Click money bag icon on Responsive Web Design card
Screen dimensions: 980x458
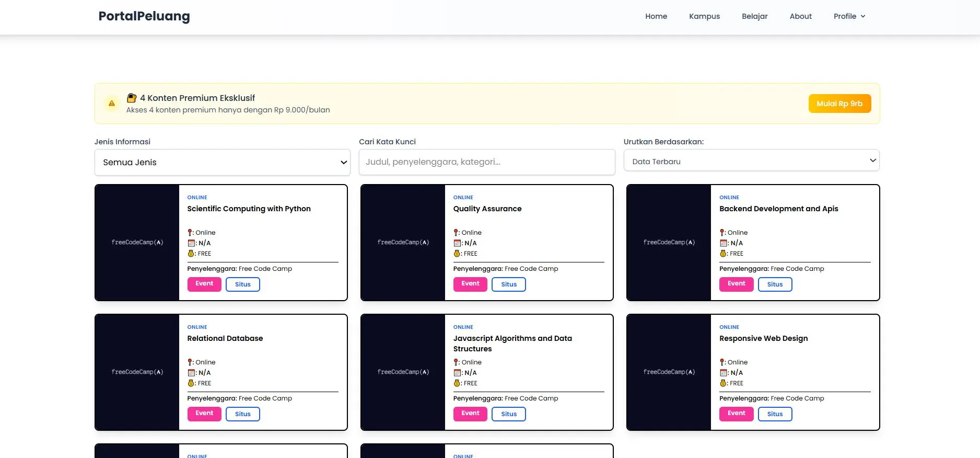click(x=723, y=383)
